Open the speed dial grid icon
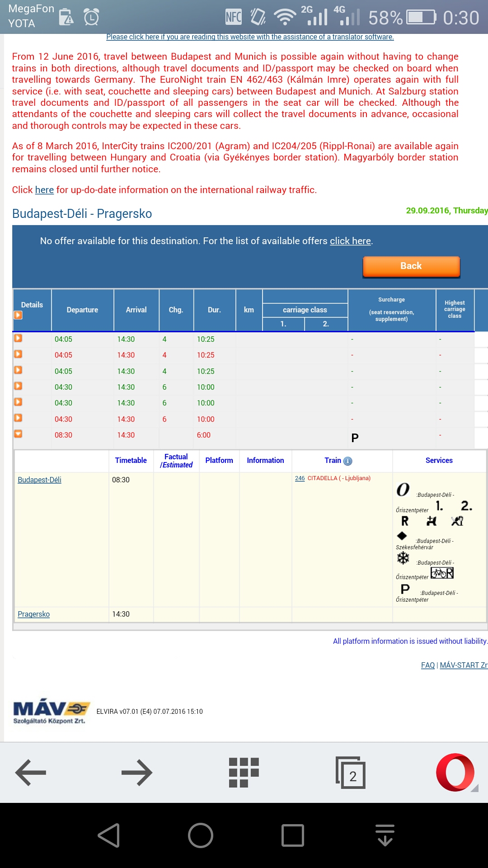Image resolution: width=488 pixels, height=868 pixels. [244, 773]
